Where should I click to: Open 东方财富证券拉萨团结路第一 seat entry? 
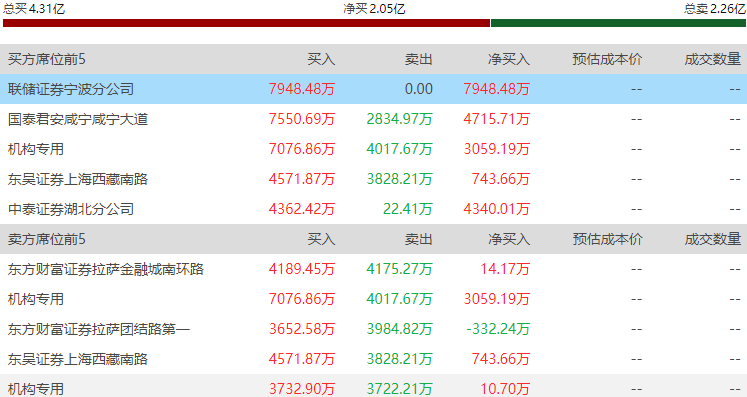(99, 329)
